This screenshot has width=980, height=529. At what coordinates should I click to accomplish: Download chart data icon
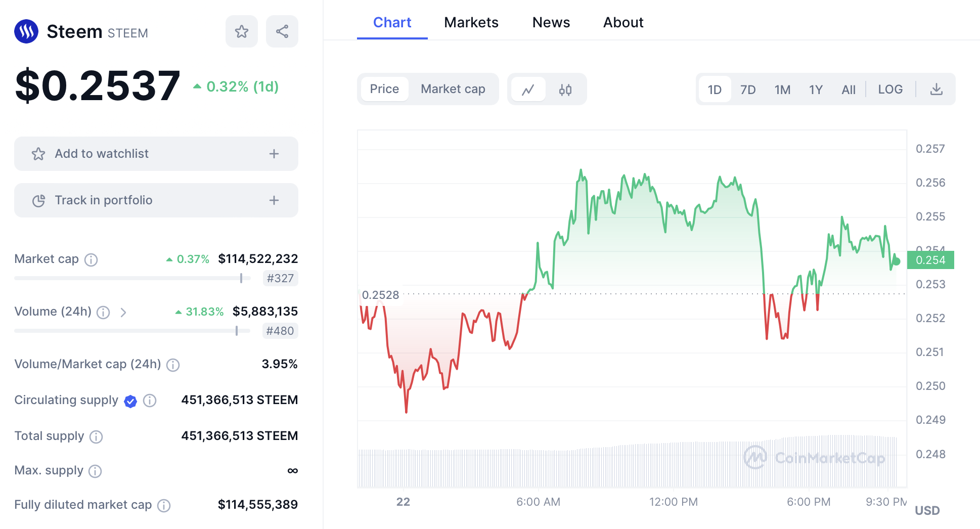coord(937,90)
